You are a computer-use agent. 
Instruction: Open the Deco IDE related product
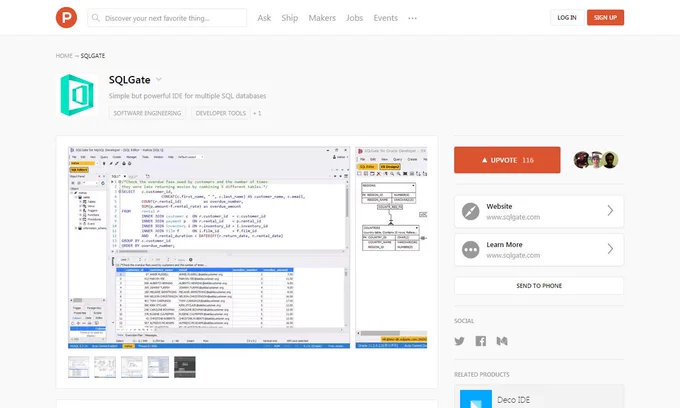[539, 397]
